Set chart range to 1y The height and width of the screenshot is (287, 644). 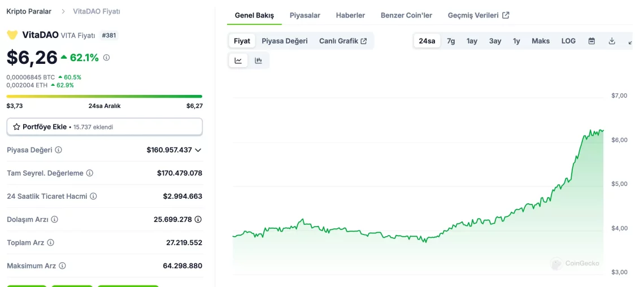pos(516,41)
